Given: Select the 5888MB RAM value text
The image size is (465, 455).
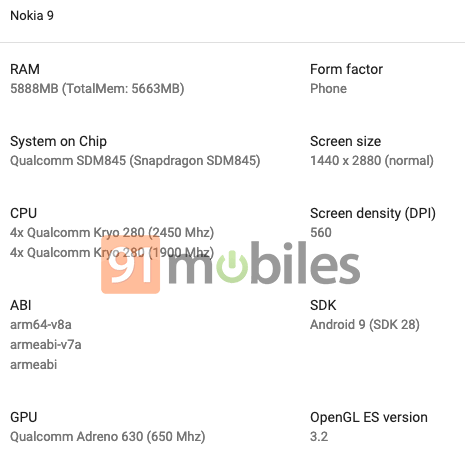Looking at the screenshot, I should click(97, 89).
